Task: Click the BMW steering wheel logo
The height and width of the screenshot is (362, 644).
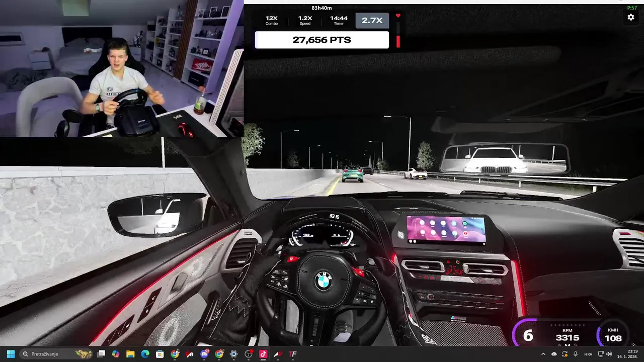Action: click(323, 281)
